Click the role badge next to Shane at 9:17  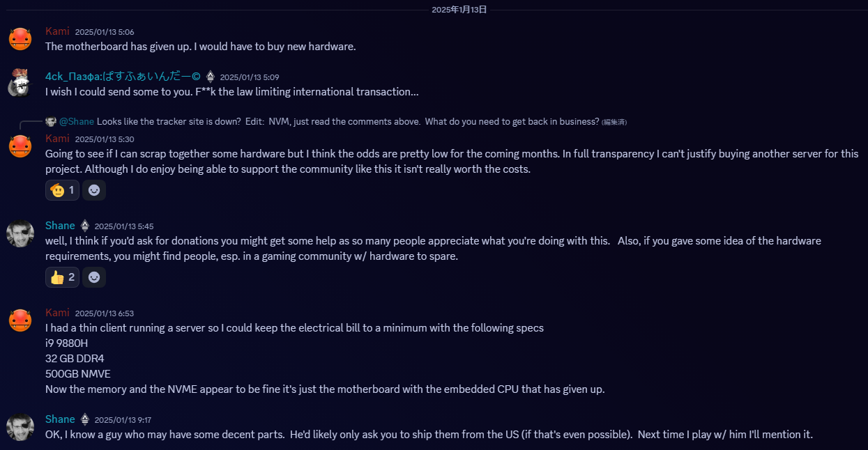pos(85,419)
